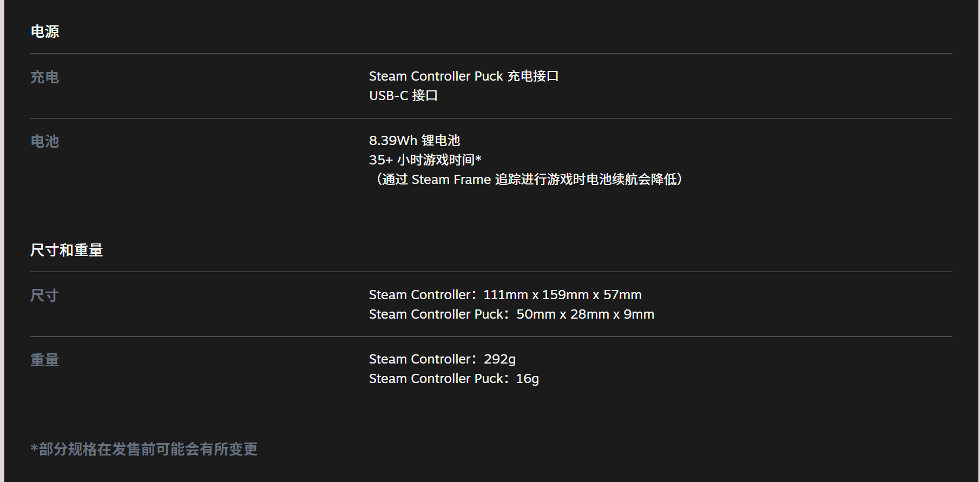Click the 35+ 小时游戏时间 line

[425, 160]
